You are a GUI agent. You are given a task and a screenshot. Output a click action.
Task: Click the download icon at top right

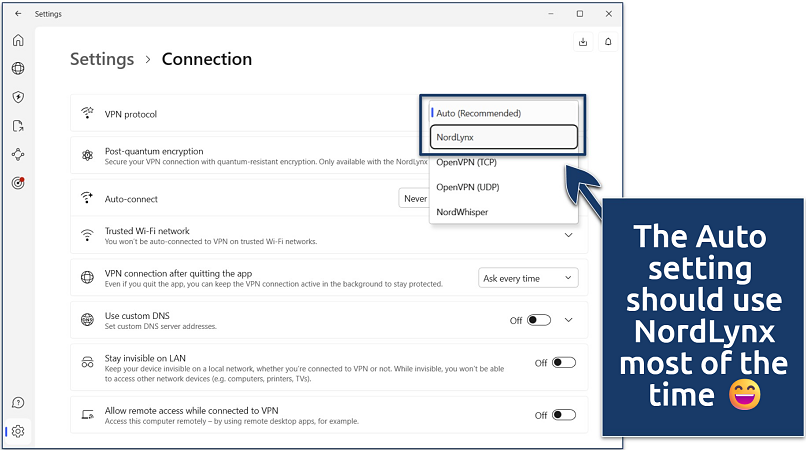[583, 42]
